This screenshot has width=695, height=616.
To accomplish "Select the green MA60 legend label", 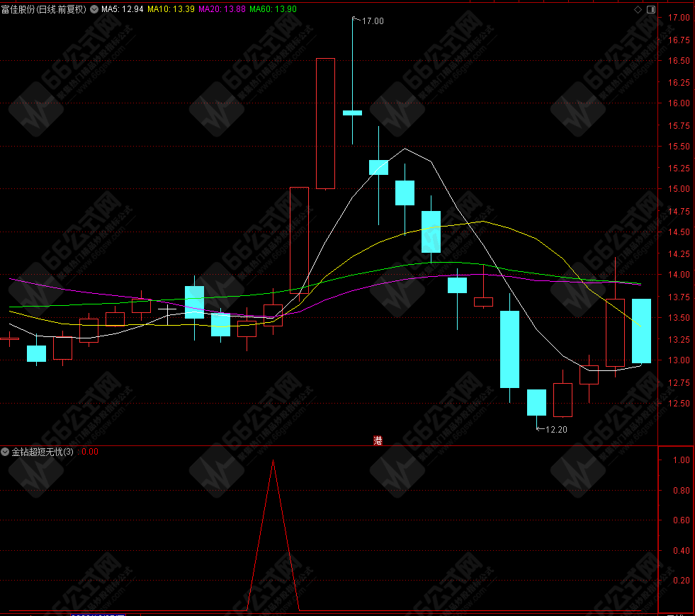I will pyautogui.click(x=273, y=9).
